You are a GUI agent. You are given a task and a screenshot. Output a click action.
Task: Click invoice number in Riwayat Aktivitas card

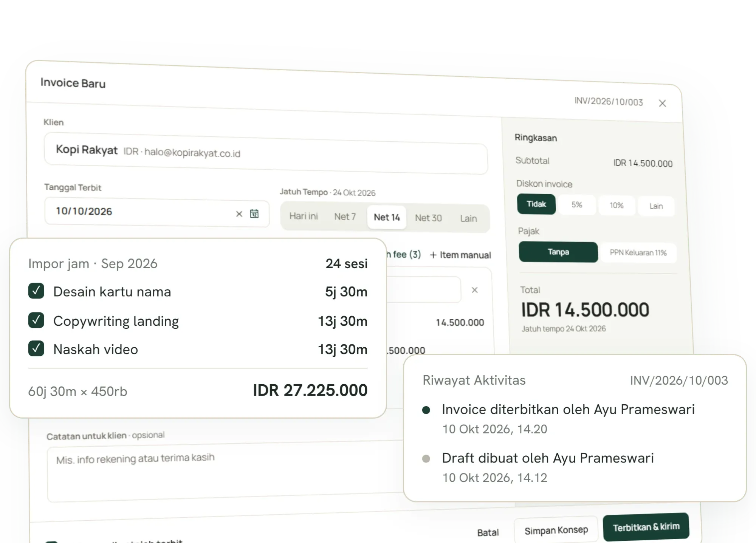[679, 381]
